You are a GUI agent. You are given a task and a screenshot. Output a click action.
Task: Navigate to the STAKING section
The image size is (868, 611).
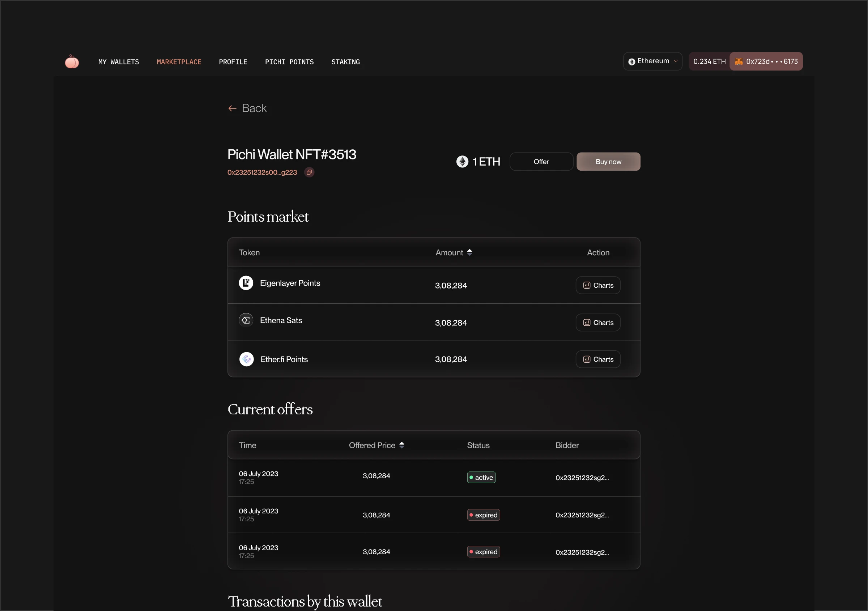click(x=345, y=61)
